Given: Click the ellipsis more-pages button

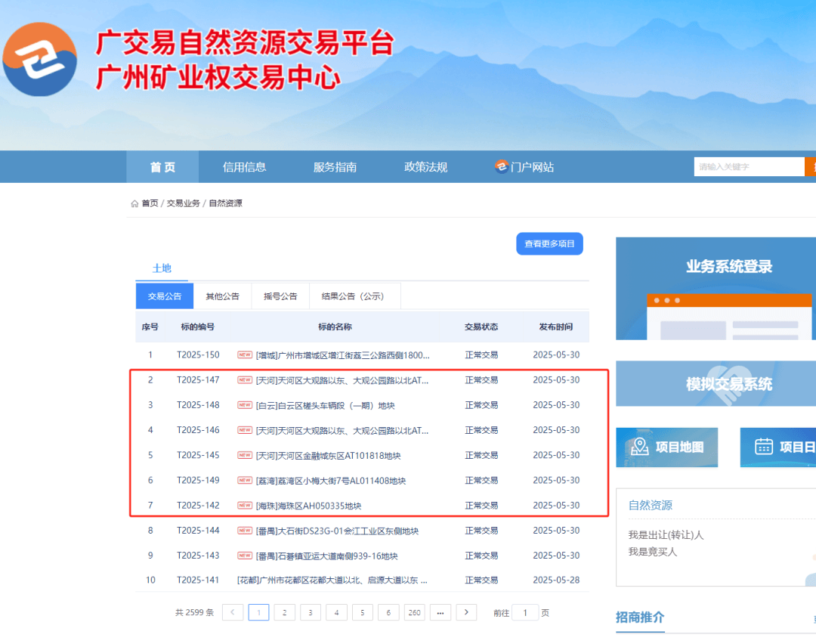Looking at the screenshot, I should pyautogui.click(x=440, y=612).
